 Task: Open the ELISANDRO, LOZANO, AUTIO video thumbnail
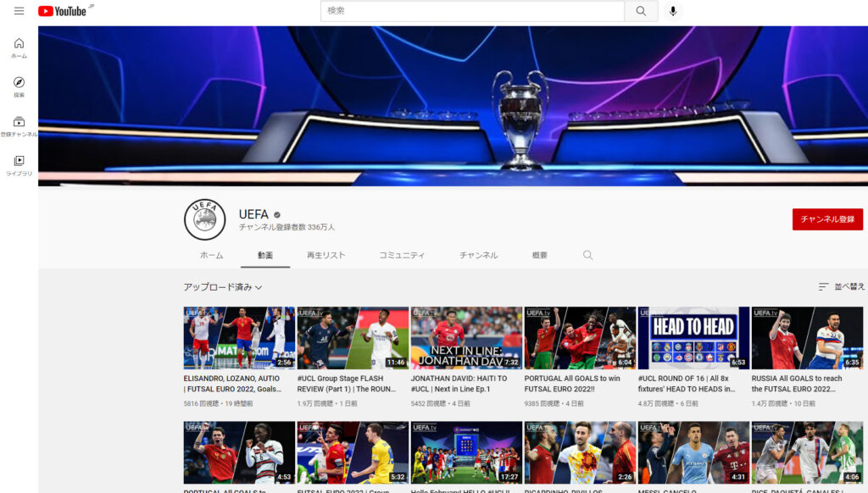point(239,337)
